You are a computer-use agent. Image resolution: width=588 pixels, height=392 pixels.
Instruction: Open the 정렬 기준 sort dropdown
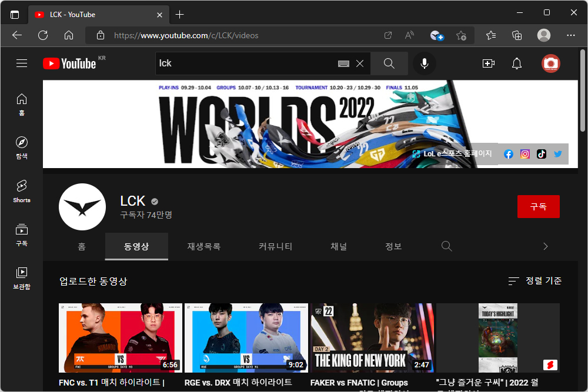pyautogui.click(x=534, y=281)
